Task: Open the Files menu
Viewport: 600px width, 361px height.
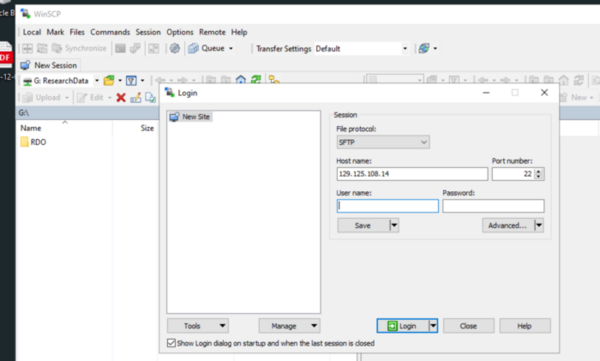Action: coord(77,32)
